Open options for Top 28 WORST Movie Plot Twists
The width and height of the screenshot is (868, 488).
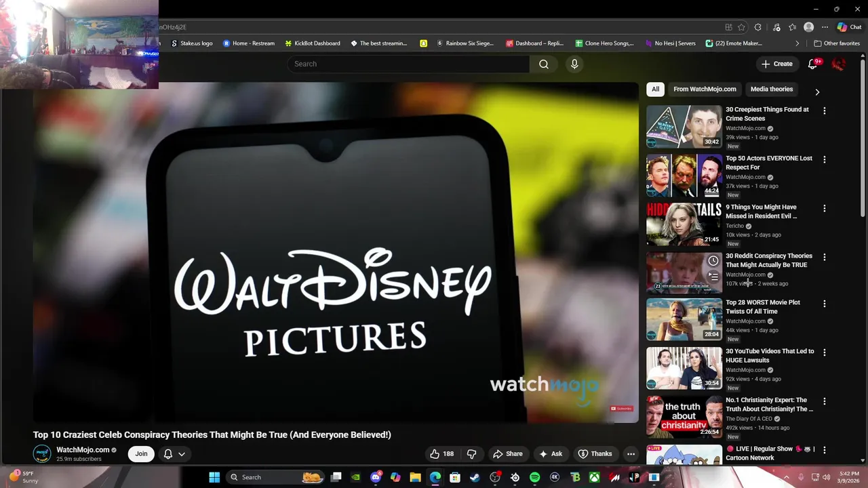[825, 304]
